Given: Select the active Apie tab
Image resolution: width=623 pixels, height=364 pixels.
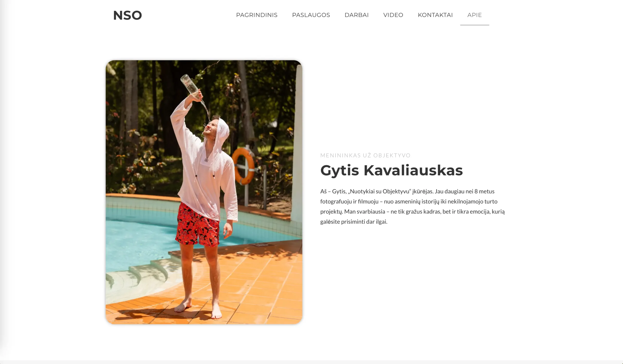Looking at the screenshot, I should (x=474, y=15).
